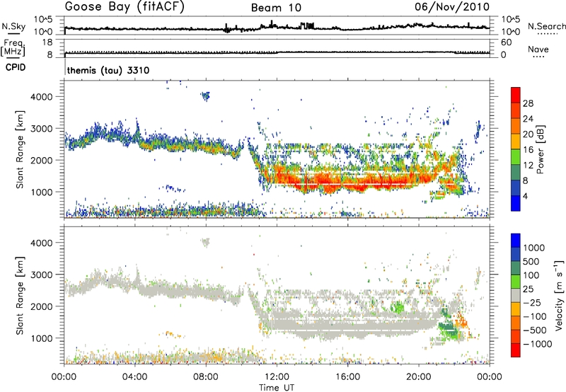Click the "18" tick on frequency axis
The height and width of the screenshot is (392, 566).
point(47,42)
